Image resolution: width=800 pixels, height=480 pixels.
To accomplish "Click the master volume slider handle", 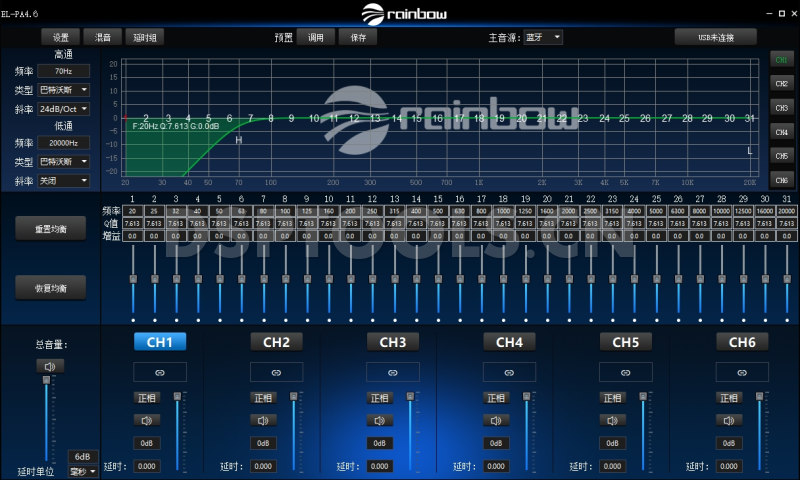I will 46,380.
